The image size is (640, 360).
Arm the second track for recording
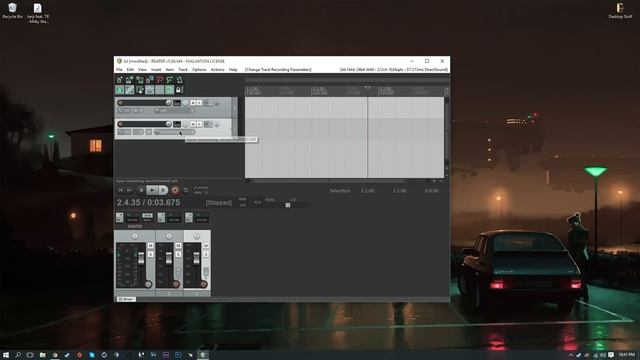click(120, 124)
